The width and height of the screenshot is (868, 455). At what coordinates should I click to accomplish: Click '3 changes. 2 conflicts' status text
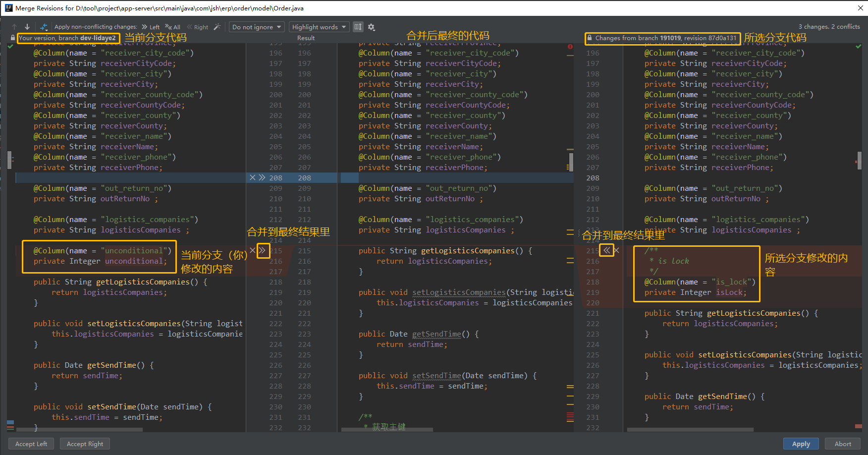point(829,27)
